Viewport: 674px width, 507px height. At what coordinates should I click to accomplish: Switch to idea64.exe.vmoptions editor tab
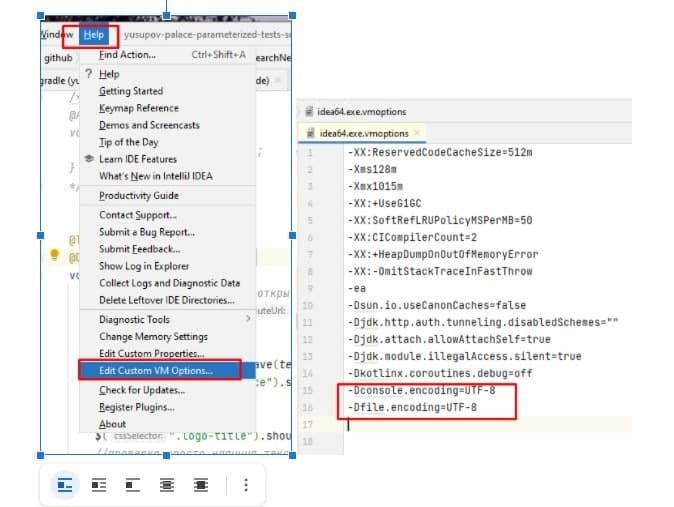pyautogui.click(x=364, y=133)
